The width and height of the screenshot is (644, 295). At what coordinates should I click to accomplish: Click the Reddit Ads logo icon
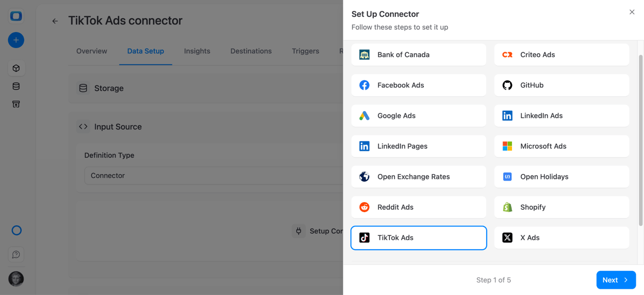point(364,207)
